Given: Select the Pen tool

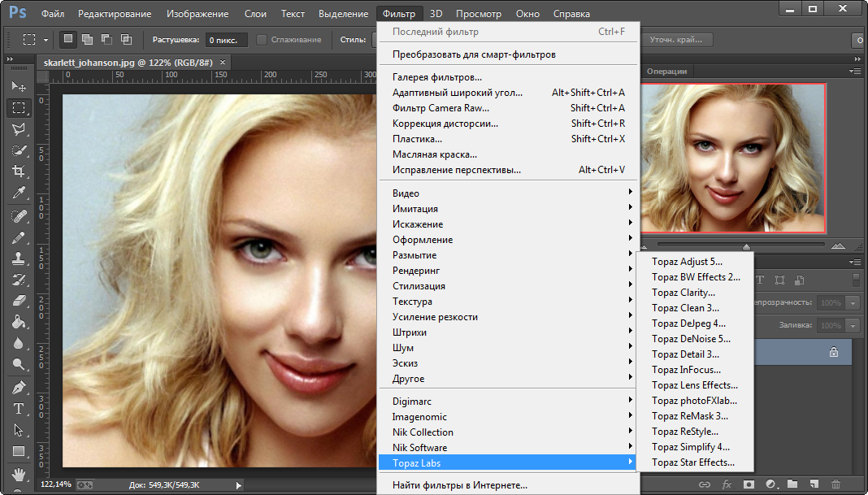Looking at the screenshot, I should pyautogui.click(x=19, y=387).
